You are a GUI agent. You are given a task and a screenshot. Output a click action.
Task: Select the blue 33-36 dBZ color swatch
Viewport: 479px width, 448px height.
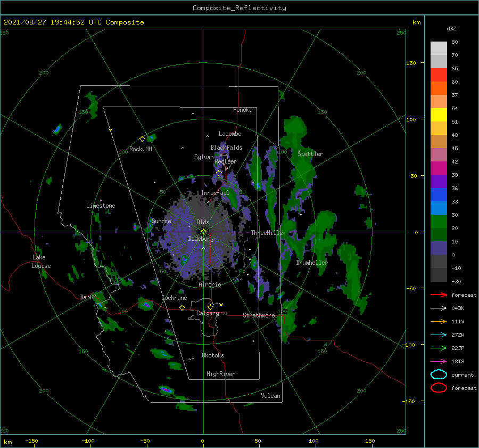tap(439, 195)
